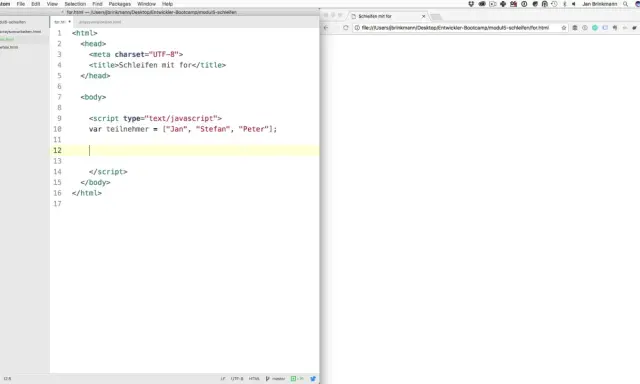
Task: Click the title text 'Schleifen mit for'
Action: [155, 65]
